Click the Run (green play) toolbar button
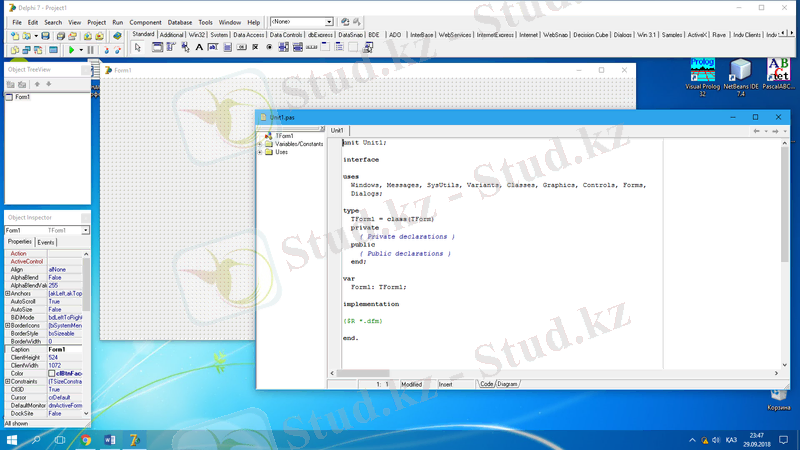The width and height of the screenshot is (800, 450). click(72, 49)
